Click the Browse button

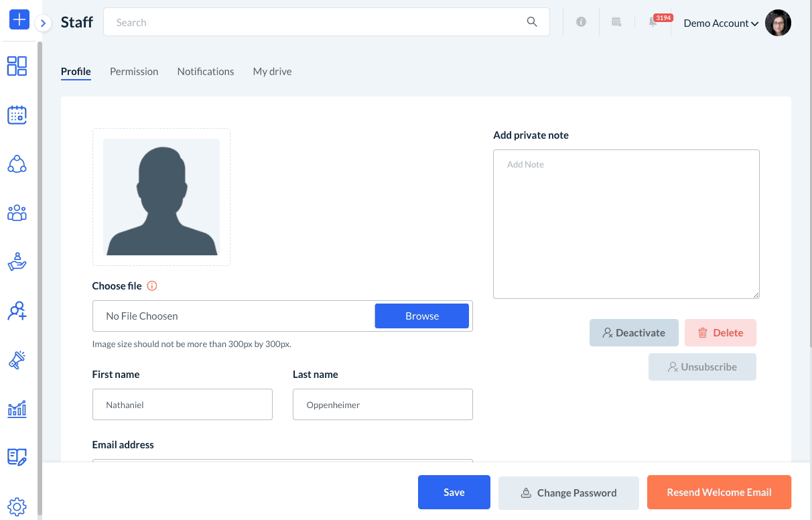click(422, 316)
